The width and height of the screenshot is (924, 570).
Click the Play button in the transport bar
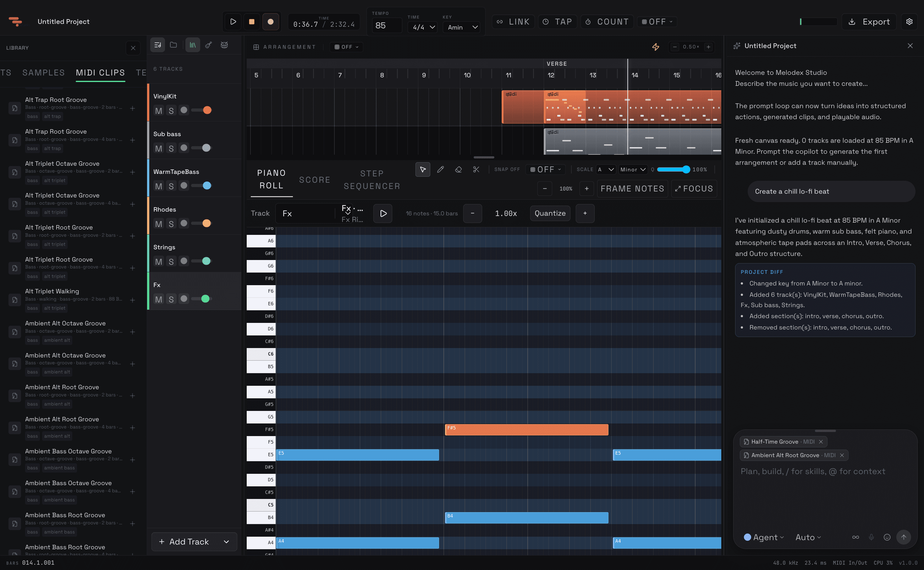[233, 22]
